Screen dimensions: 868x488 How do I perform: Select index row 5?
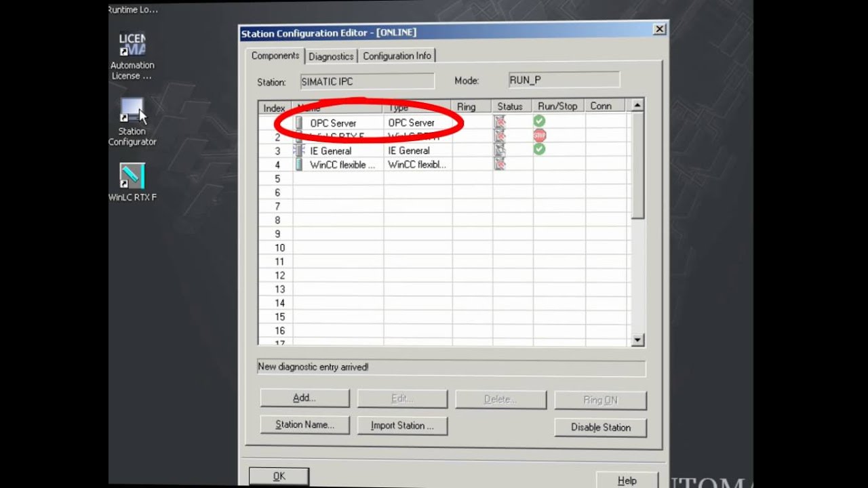tap(277, 179)
